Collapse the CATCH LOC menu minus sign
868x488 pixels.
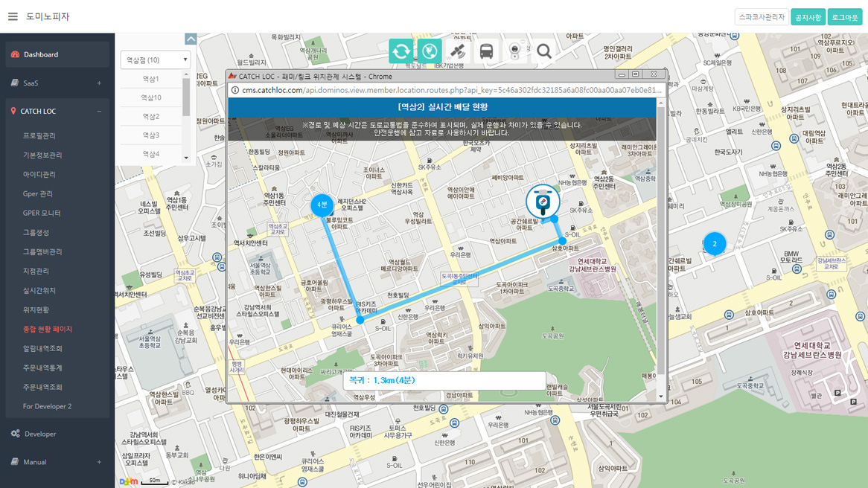(x=100, y=111)
